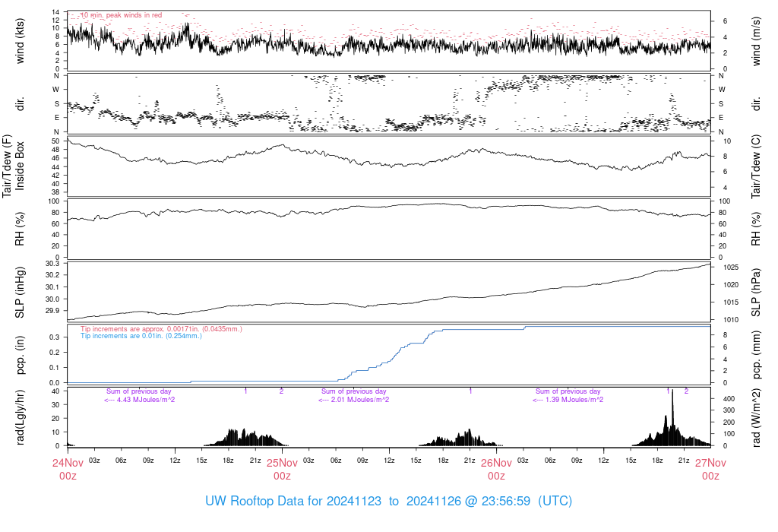This screenshot has height=532, width=778.
Task: Click the 'SLP (hPa)' axis label
Action: [756, 292]
